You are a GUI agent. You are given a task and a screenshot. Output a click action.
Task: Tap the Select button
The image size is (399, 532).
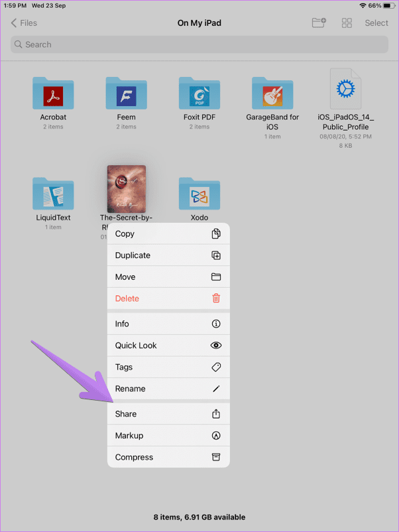[376, 23]
